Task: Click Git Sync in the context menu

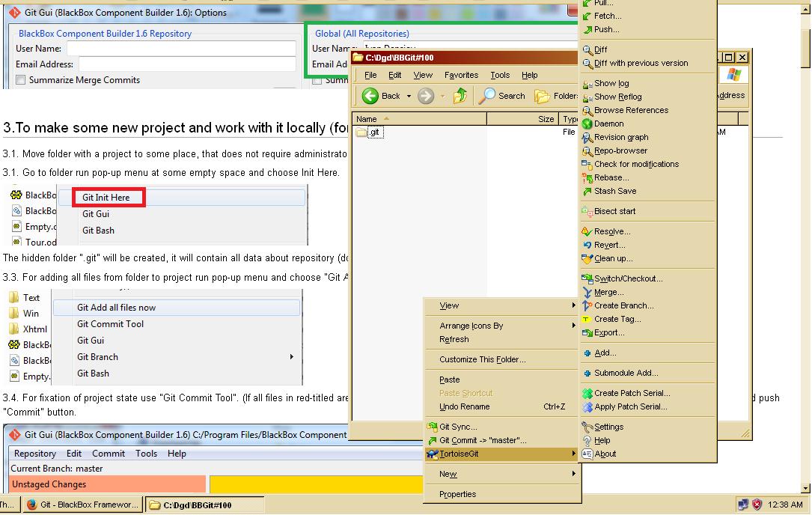Action: coord(457,427)
